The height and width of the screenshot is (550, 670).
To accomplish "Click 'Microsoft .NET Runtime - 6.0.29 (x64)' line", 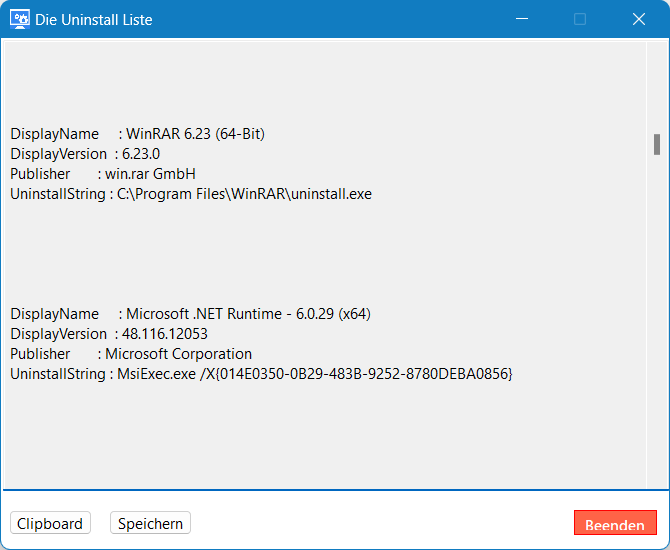I will coord(191,314).
